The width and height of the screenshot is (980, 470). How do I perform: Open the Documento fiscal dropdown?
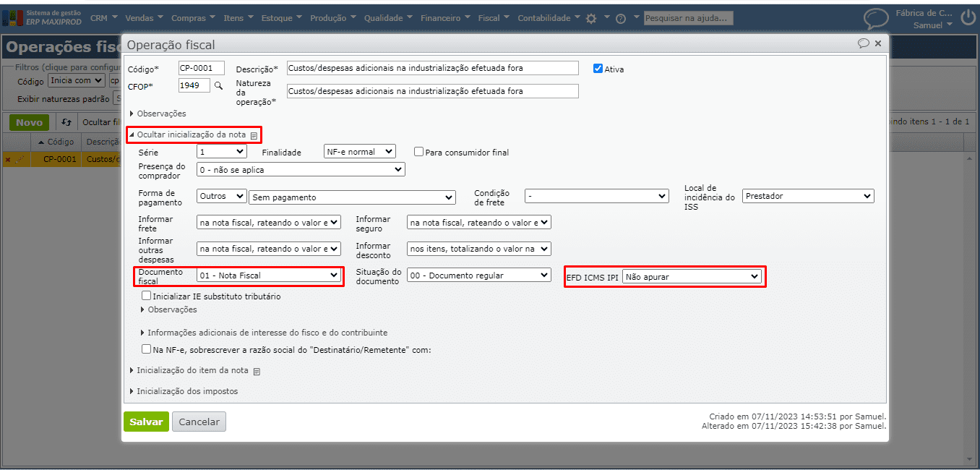tap(269, 275)
